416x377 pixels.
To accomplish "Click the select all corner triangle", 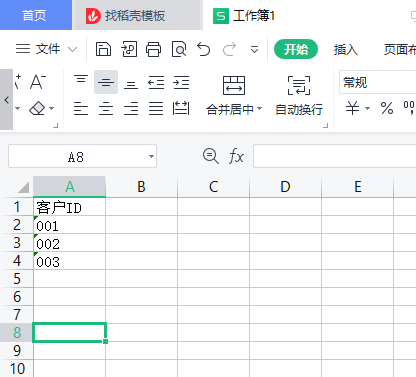I will click(23, 187).
